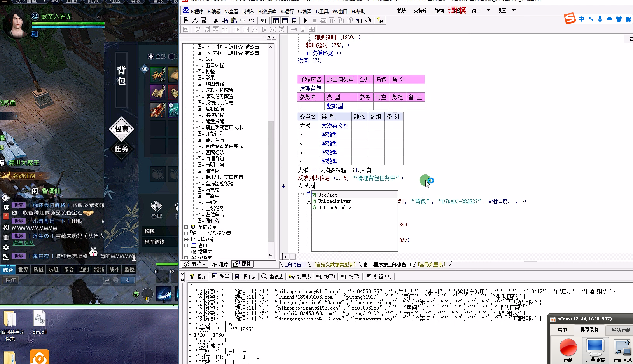Open the 设置 dropdown arrow

coord(514,10)
